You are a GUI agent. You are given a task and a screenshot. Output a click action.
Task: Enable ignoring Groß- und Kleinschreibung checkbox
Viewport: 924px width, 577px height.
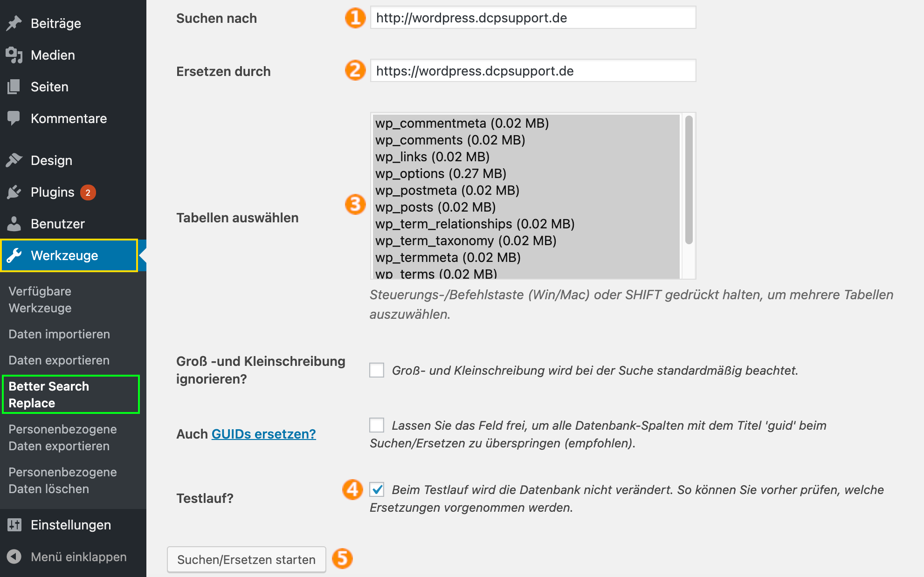point(377,370)
